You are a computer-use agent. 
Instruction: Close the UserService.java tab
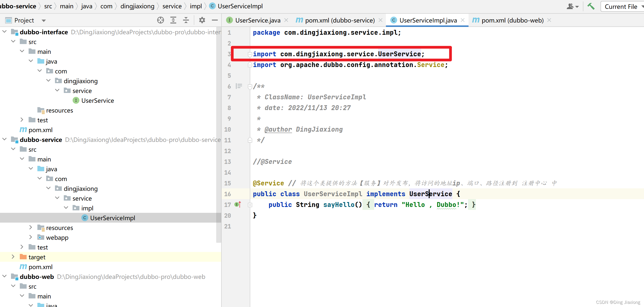tap(286, 20)
